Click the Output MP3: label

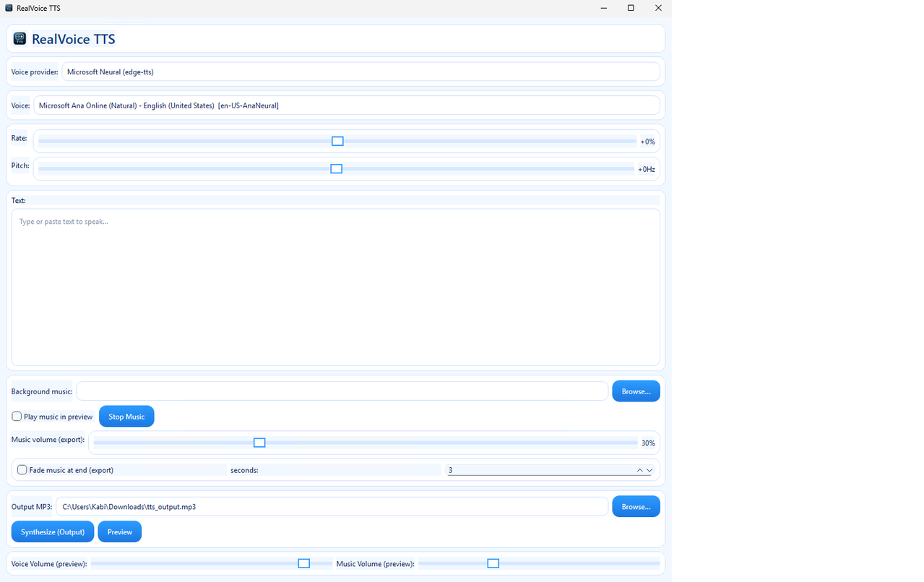click(32, 507)
